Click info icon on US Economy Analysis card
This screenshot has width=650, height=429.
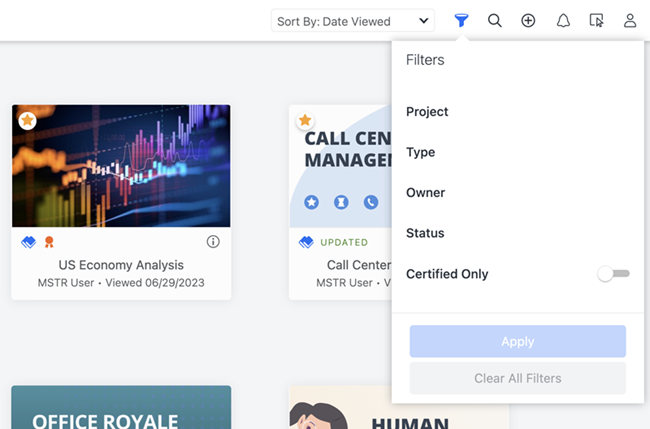[213, 242]
